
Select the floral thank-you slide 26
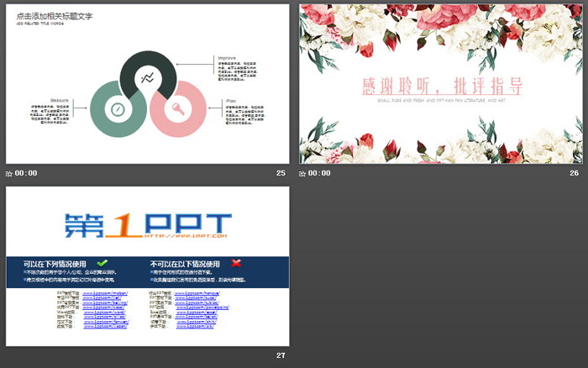pos(440,83)
